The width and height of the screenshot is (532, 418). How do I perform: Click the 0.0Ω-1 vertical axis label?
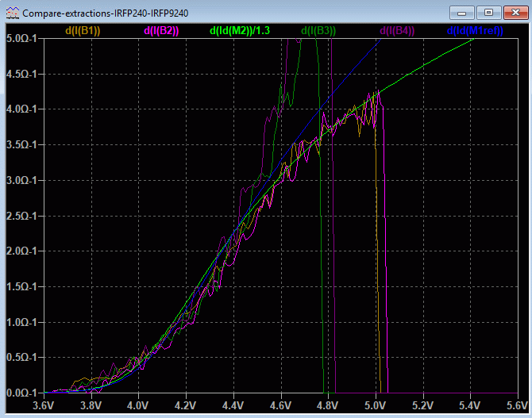pyautogui.click(x=21, y=393)
